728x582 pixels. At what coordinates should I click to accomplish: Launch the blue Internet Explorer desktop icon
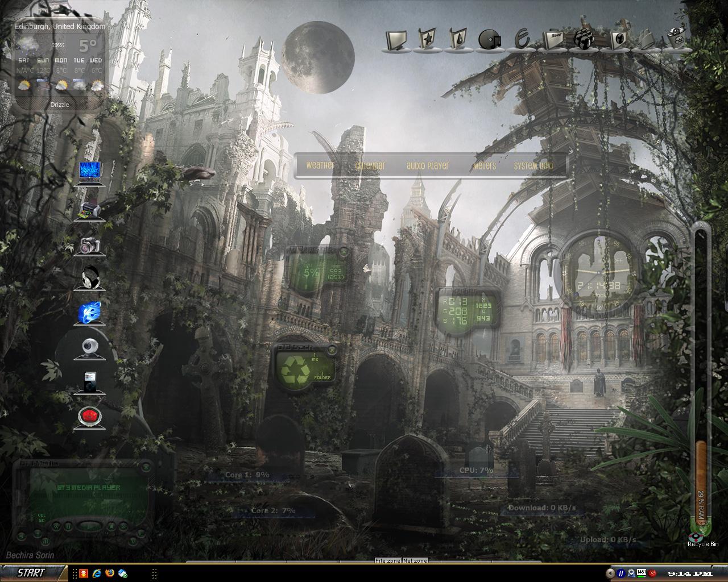pyautogui.click(x=90, y=314)
